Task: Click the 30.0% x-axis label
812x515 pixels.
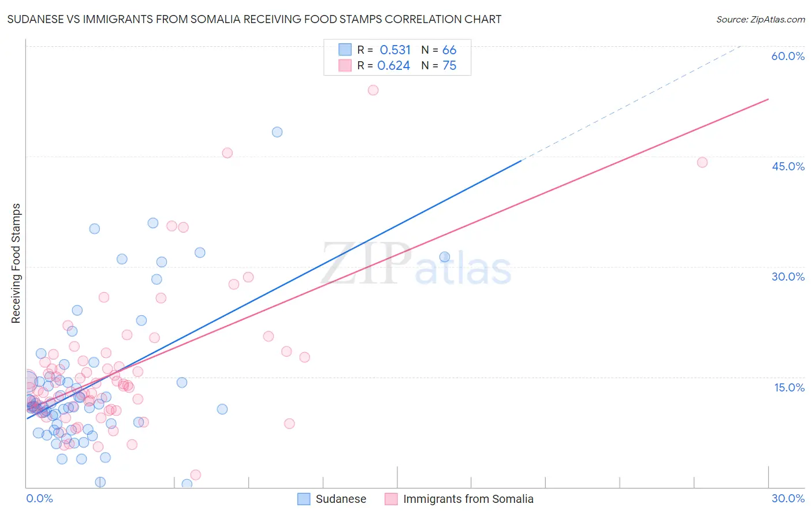Action: click(788, 498)
